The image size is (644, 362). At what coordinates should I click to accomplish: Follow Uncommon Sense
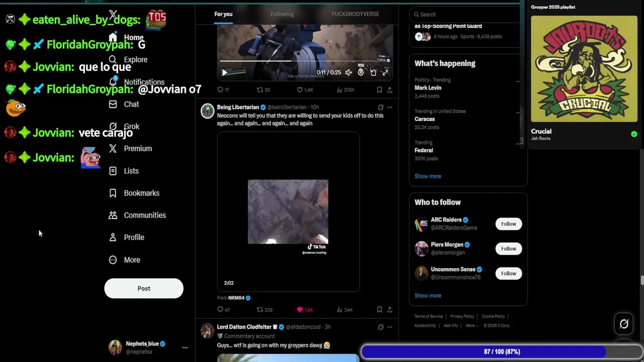coord(509,274)
